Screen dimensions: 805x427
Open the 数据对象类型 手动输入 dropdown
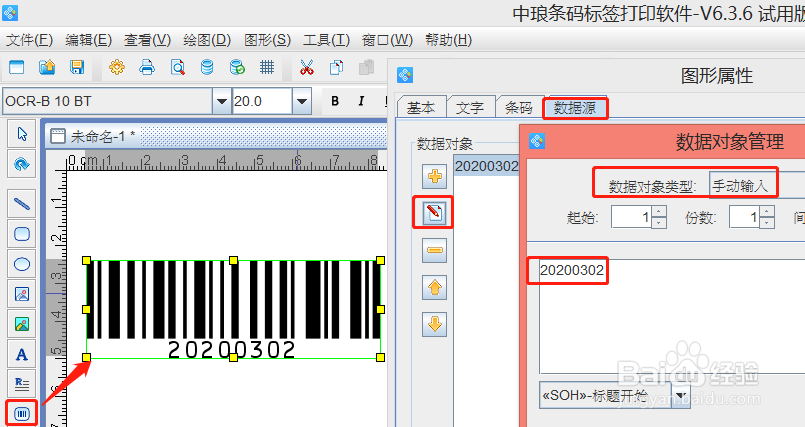tap(757, 186)
